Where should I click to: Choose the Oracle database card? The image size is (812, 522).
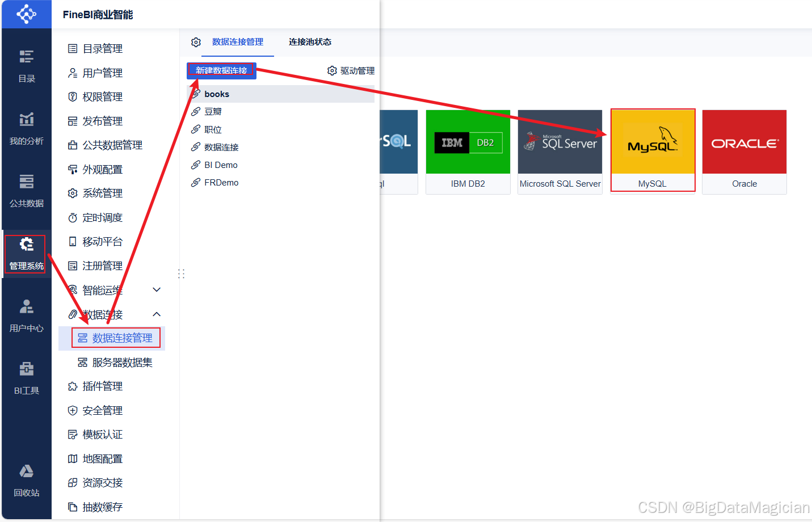(x=744, y=152)
